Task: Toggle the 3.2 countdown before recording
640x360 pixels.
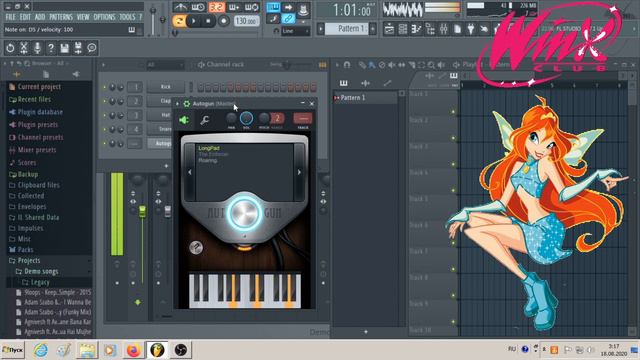Action: 216,7
